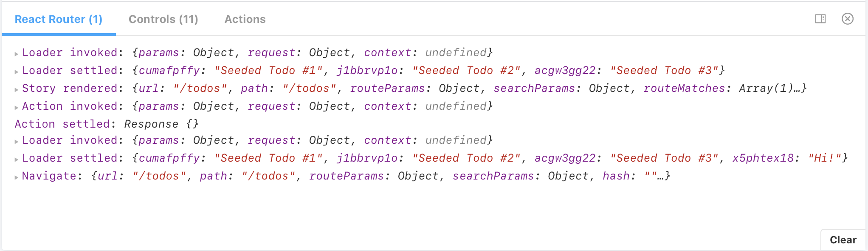Viewport: 868px width, 251px height.
Task: Expand the Action invoked entry
Action: tap(17, 107)
